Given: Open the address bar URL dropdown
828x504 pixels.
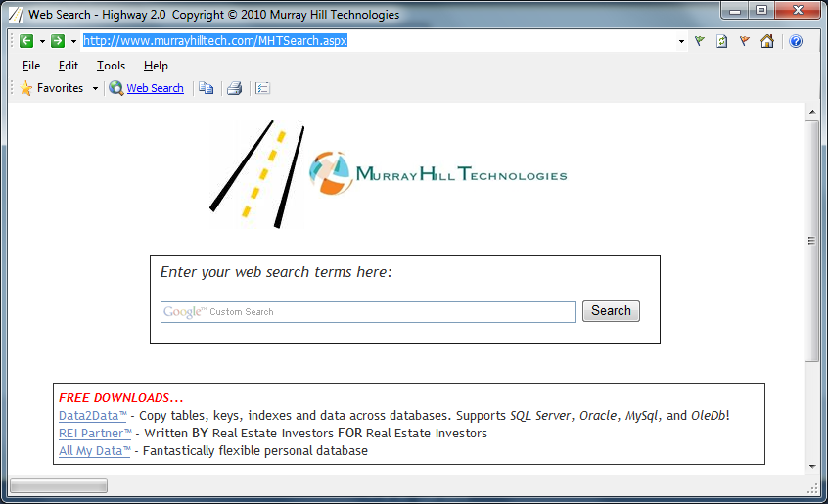Looking at the screenshot, I should 681,41.
